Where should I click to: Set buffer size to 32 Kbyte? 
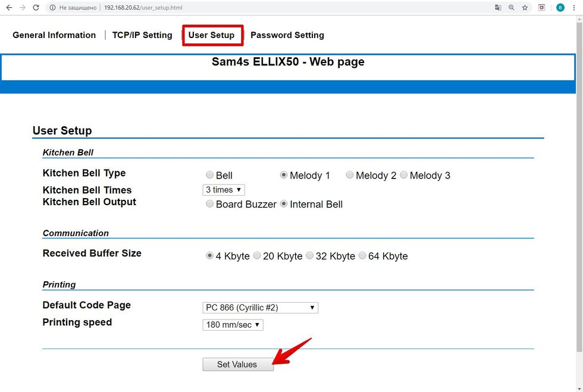310,256
